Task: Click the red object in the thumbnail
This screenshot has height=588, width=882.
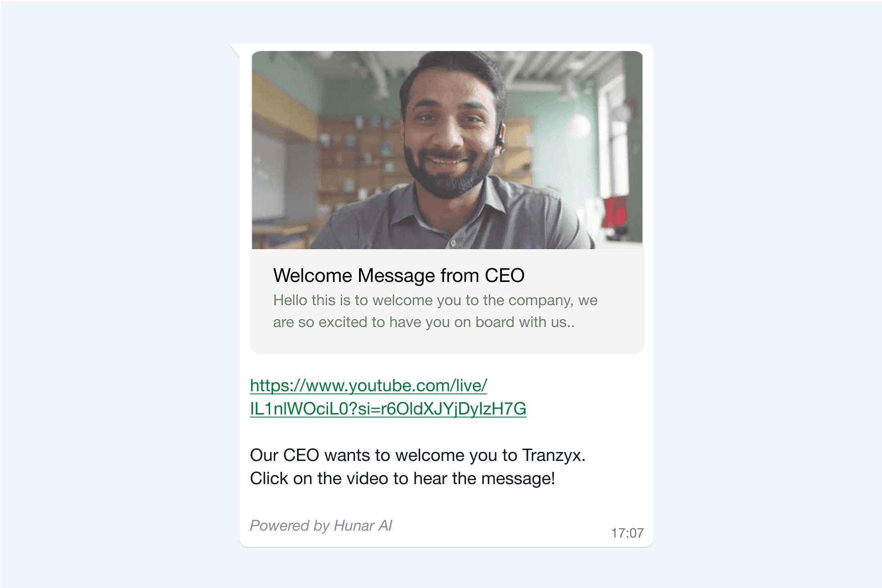Action: click(x=615, y=212)
